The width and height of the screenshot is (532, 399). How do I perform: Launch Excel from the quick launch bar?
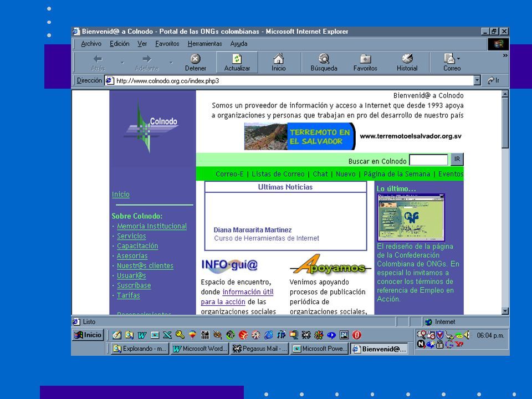167,335
